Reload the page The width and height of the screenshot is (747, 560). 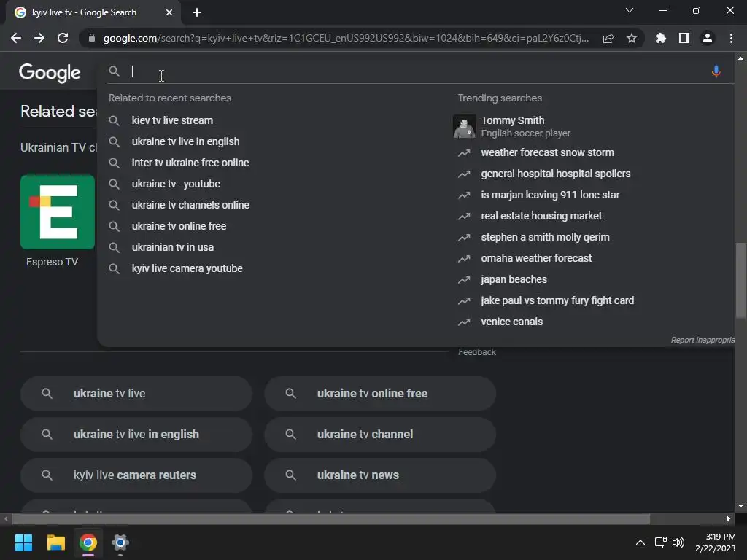[x=63, y=38]
